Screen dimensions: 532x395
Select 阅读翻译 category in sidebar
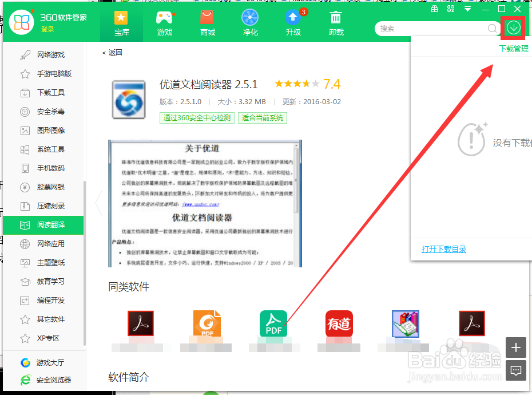click(x=43, y=225)
